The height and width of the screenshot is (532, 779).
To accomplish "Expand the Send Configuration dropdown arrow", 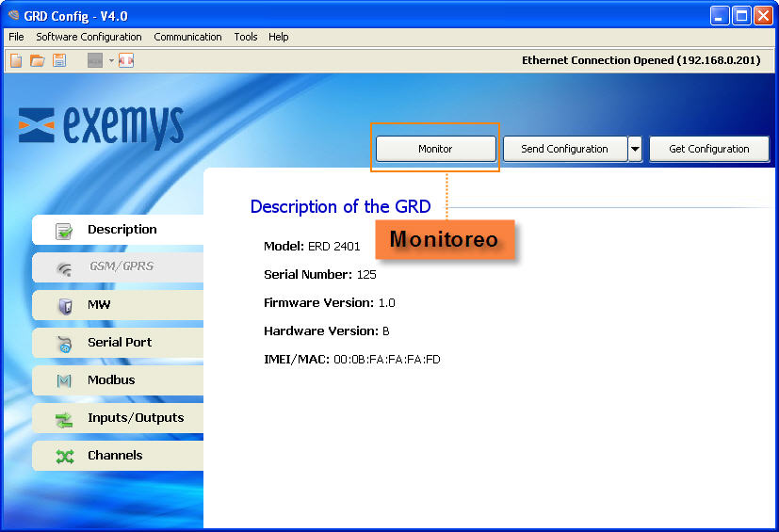I will pyautogui.click(x=635, y=149).
